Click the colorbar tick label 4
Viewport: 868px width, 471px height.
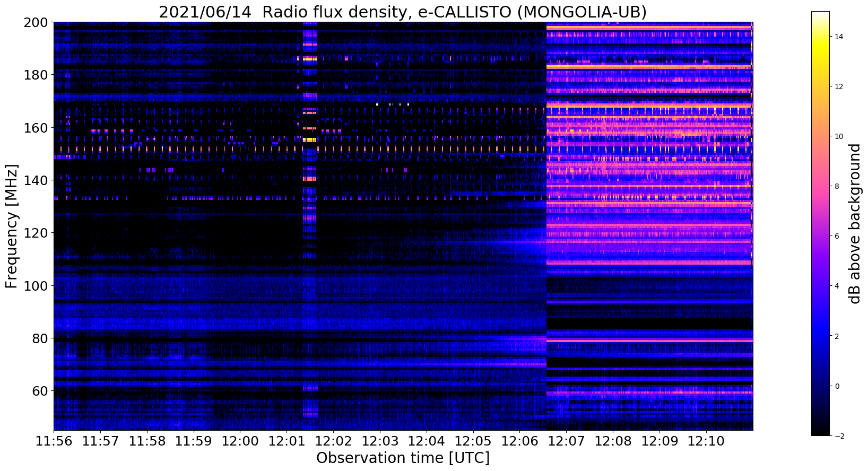[837, 286]
